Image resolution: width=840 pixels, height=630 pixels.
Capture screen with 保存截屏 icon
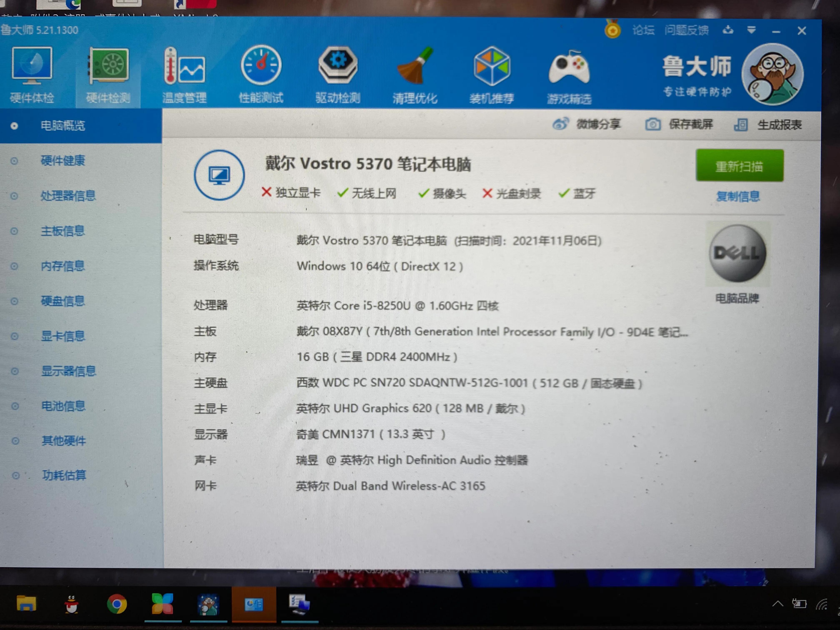(x=653, y=124)
